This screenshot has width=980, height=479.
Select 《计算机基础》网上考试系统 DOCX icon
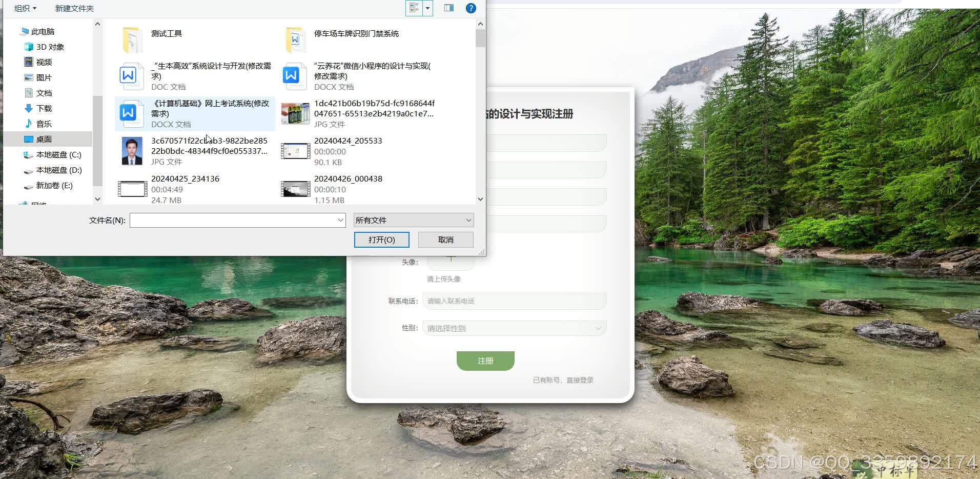tap(131, 113)
